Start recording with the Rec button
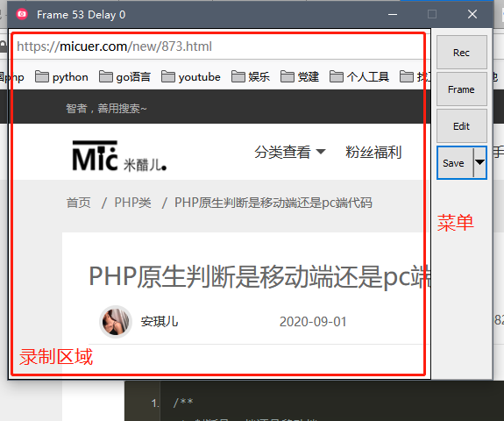Image resolution: width=504 pixels, height=421 pixels. point(462,52)
